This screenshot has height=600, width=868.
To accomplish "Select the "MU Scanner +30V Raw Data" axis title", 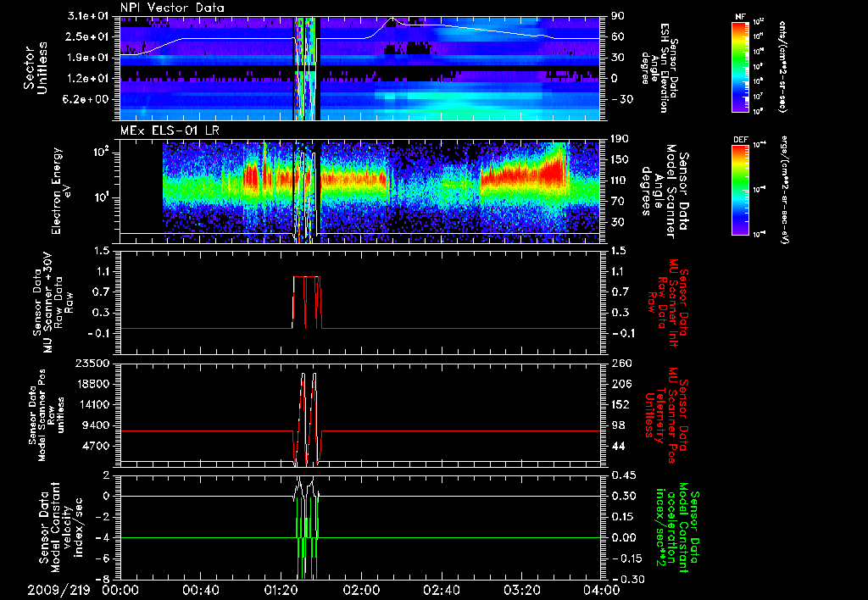I will (52, 303).
